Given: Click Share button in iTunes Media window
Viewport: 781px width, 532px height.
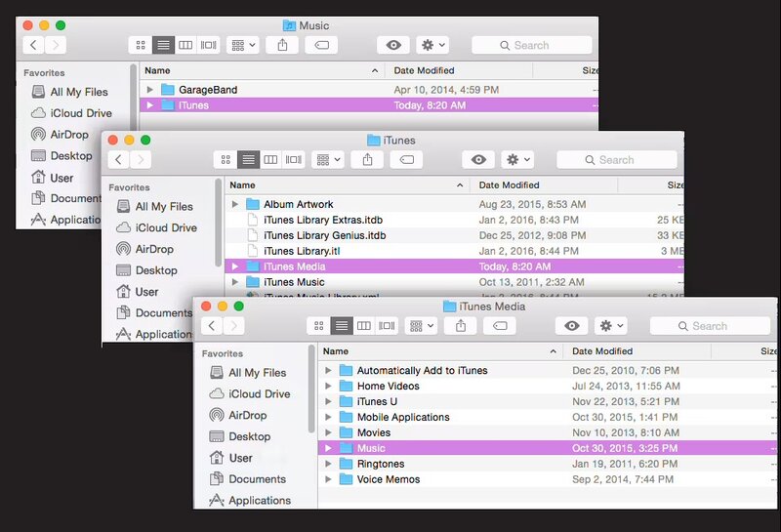Looking at the screenshot, I should pyautogui.click(x=461, y=326).
